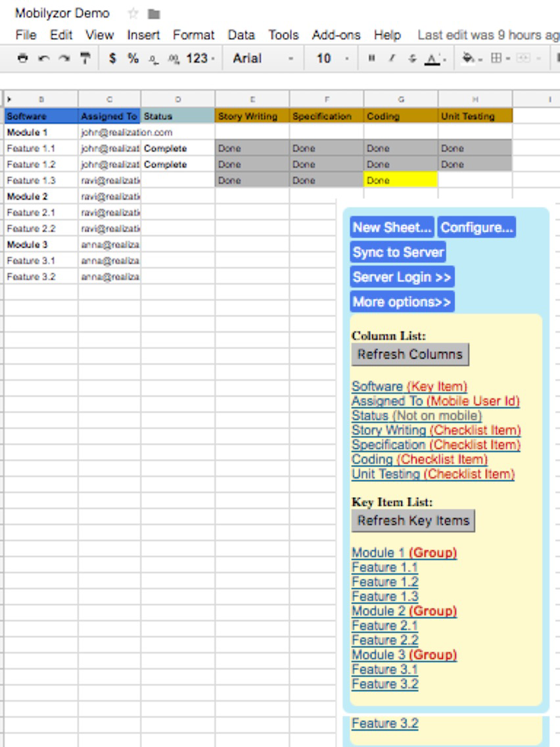Open the Module 3 (Group) link
560x747 pixels.
pyautogui.click(x=404, y=654)
